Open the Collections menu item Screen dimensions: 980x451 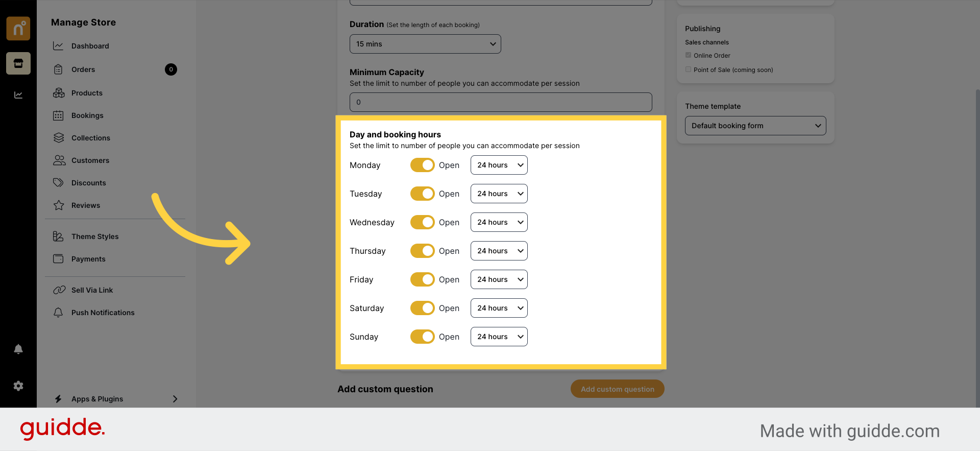(91, 138)
